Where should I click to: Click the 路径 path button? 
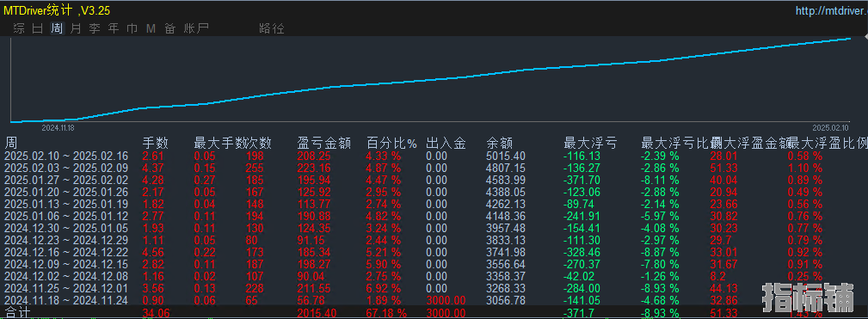tap(271, 28)
